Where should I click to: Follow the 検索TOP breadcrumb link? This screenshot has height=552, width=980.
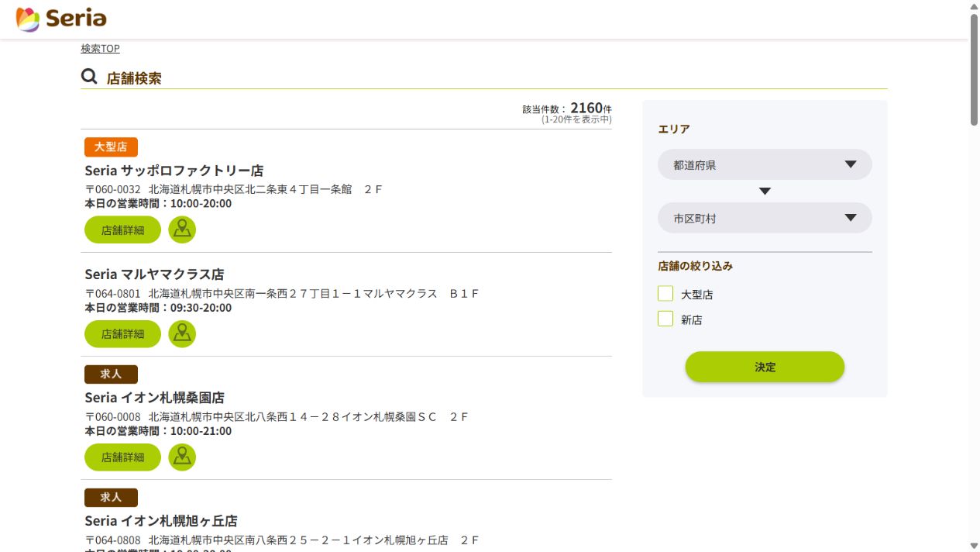coord(100,48)
